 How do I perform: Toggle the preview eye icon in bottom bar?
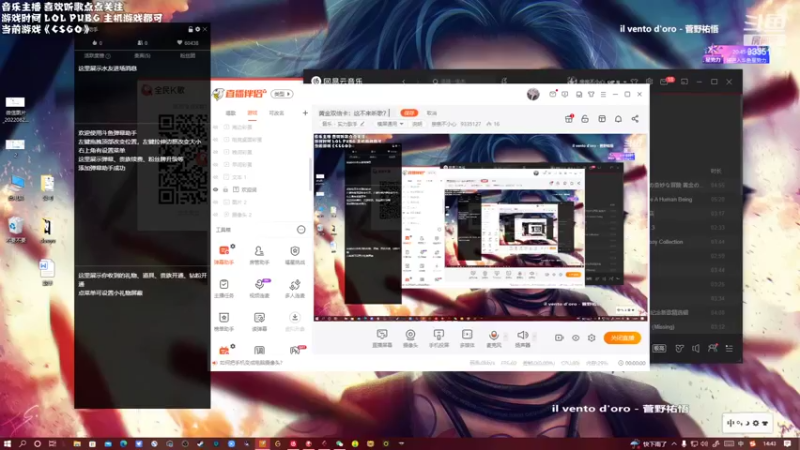click(x=576, y=338)
